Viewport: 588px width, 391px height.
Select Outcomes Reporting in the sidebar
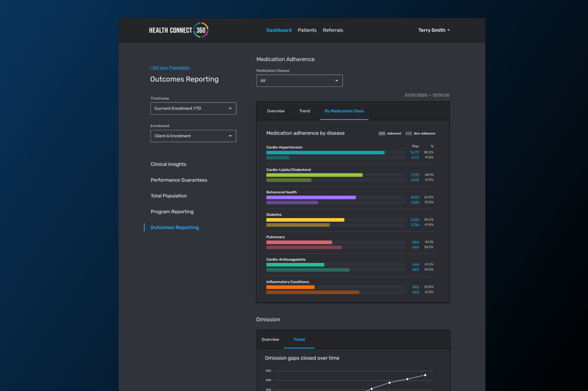tap(175, 228)
